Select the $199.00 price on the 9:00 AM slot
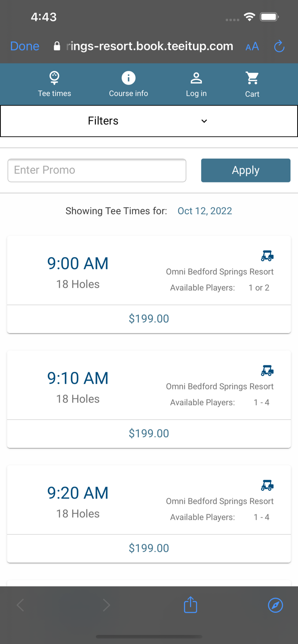Image resolution: width=298 pixels, height=644 pixels. [149, 319]
